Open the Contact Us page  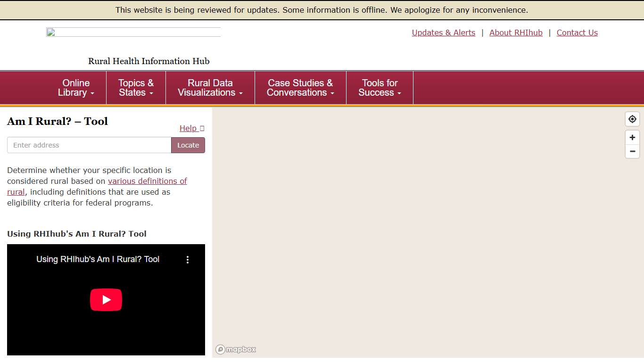tap(577, 33)
